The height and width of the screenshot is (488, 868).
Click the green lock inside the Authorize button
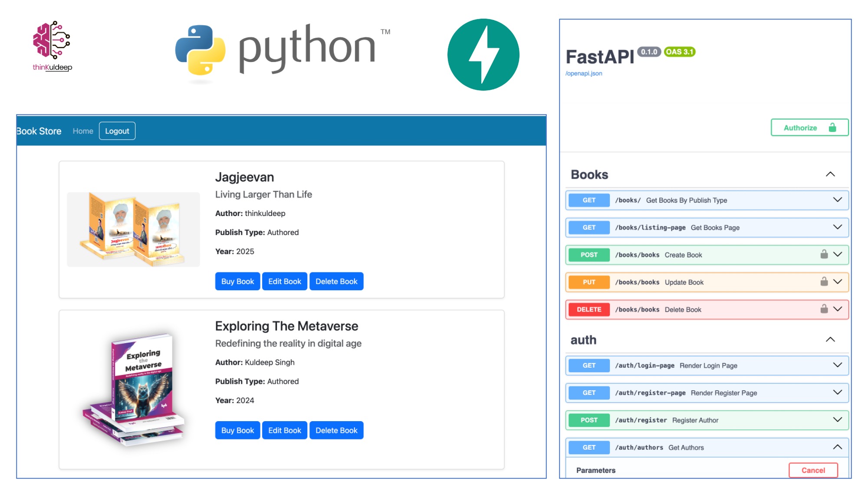tap(832, 128)
